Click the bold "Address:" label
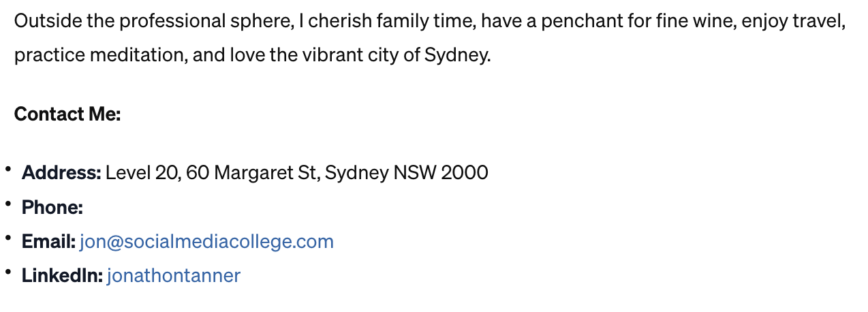868x312 pixels. 61,172
